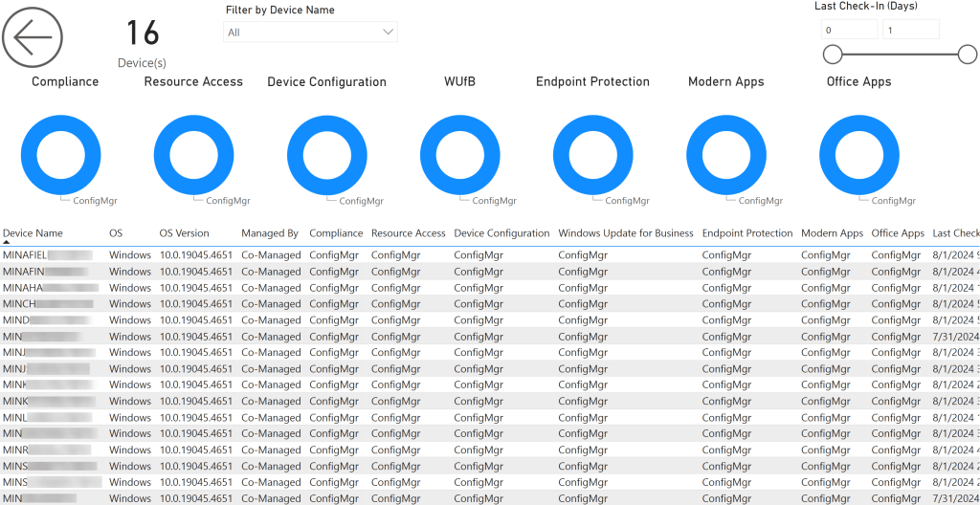980x505 pixels.
Task: Click Modern Apps cell in MINR row
Action: pos(826,450)
